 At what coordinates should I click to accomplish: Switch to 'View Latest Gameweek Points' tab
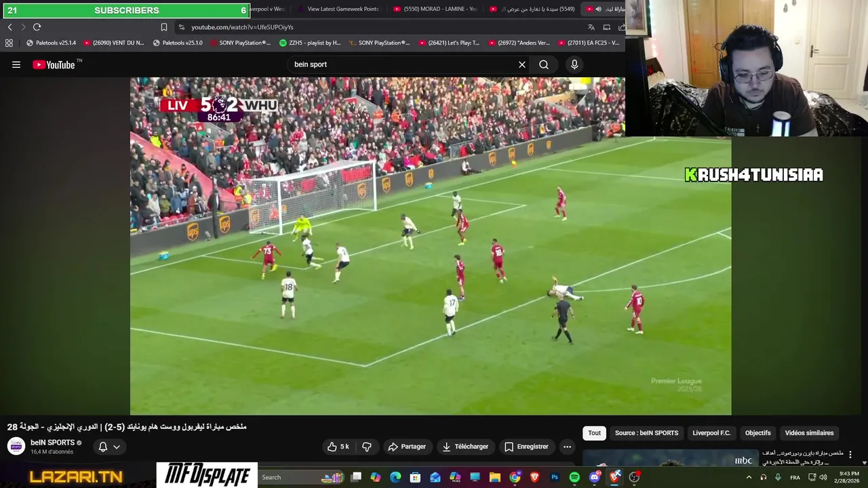tap(339, 9)
